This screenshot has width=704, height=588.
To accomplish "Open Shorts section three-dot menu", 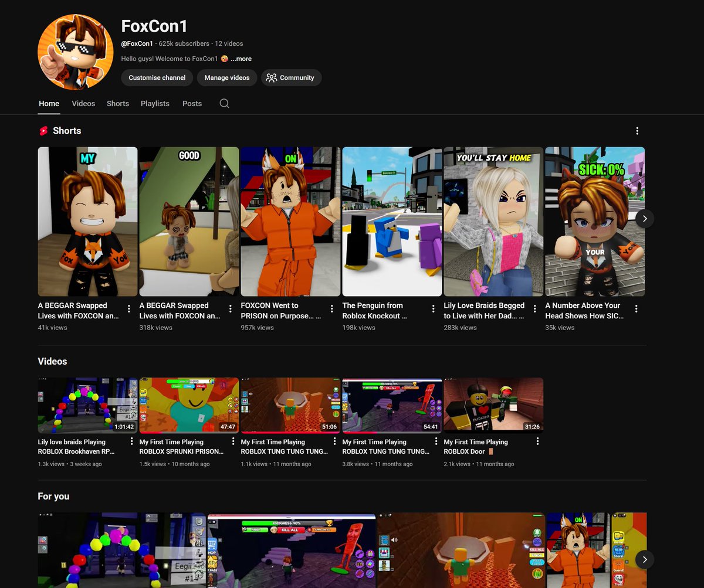I will (x=637, y=131).
